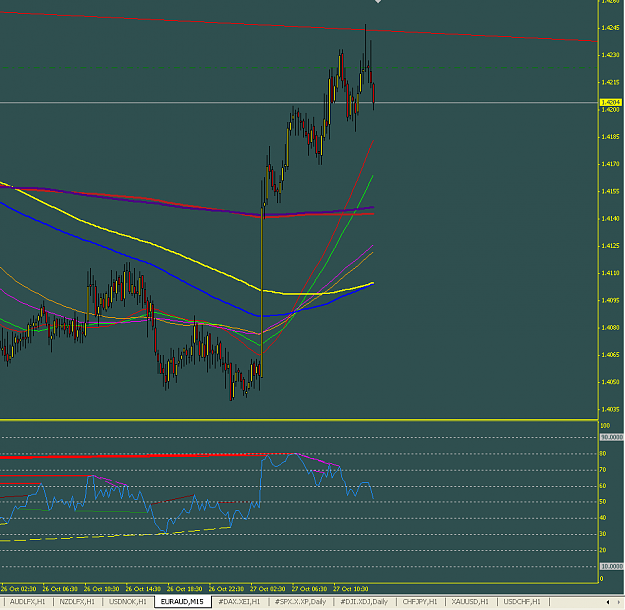Open the #DJI.XDJ,Daily chart tab
The width and height of the screenshot is (625, 610).
click(364, 602)
